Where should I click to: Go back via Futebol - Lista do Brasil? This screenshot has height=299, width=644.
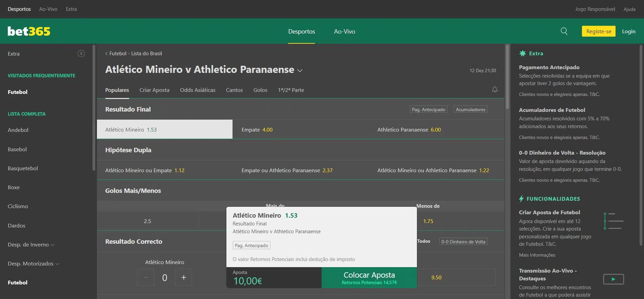click(x=134, y=54)
